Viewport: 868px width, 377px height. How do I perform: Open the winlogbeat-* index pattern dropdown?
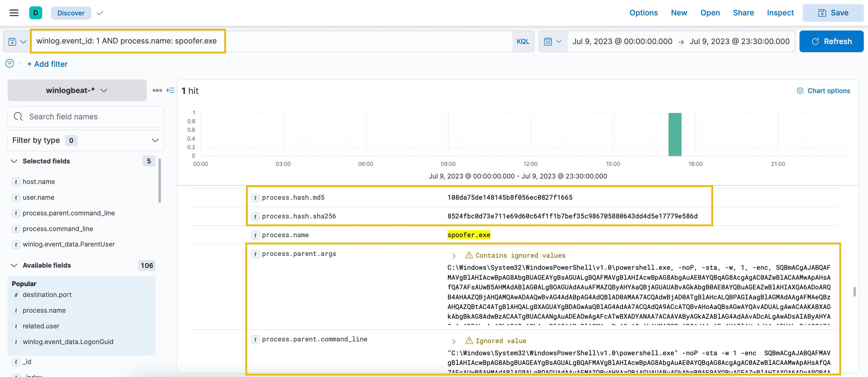pyautogui.click(x=77, y=90)
